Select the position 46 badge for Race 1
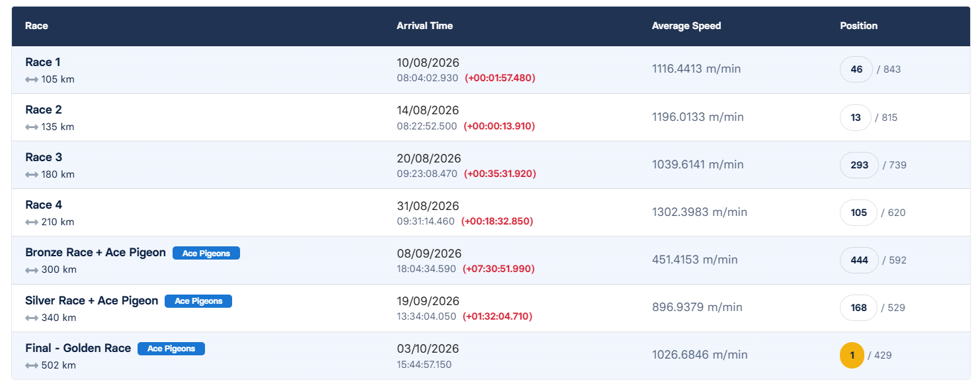980x389 pixels. pyautogui.click(x=856, y=69)
